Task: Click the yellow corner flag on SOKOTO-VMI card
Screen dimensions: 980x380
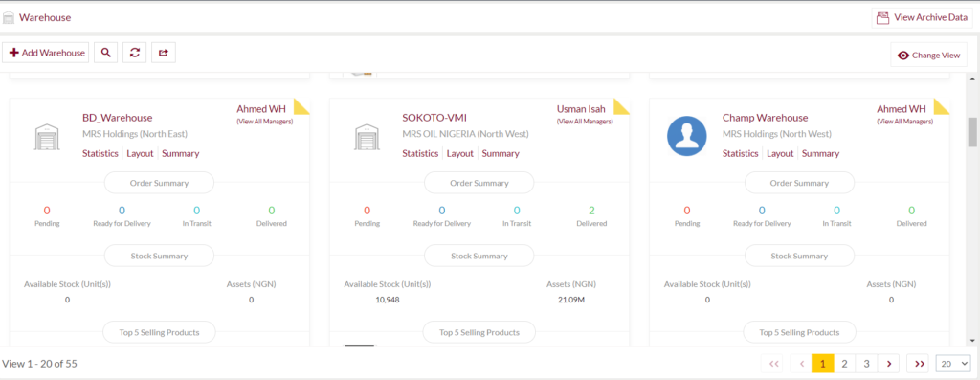Action: (621, 106)
